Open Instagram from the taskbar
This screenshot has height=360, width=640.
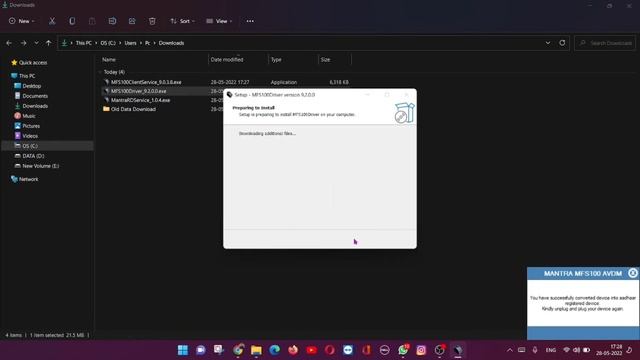pos(421,350)
